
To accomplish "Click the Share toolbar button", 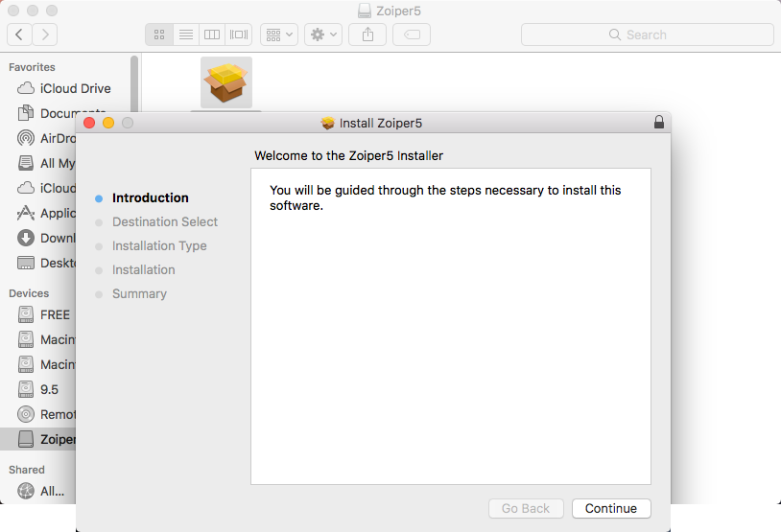I will tap(367, 35).
